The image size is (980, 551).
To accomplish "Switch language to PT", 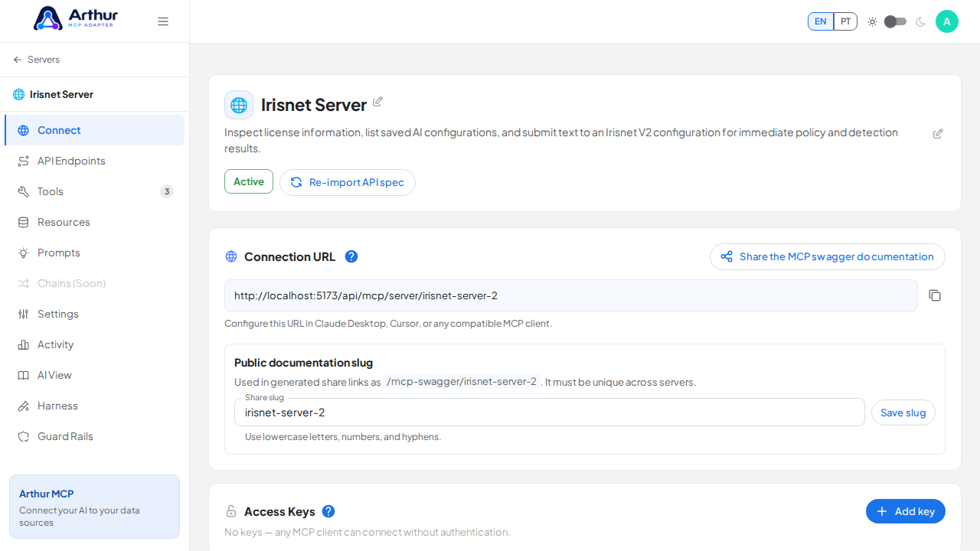I will pos(845,21).
